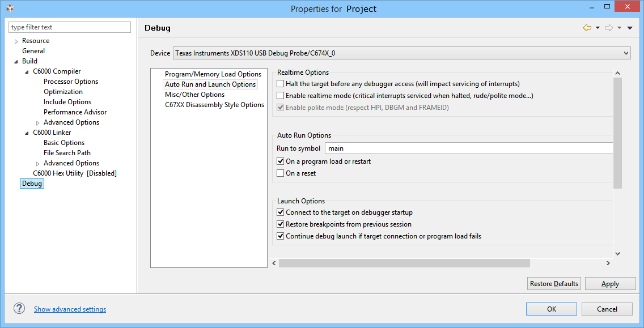Image resolution: width=644 pixels, height=328 pixels.
Task: Open the view menu triangle icon
Action: [x=630, y=28]
